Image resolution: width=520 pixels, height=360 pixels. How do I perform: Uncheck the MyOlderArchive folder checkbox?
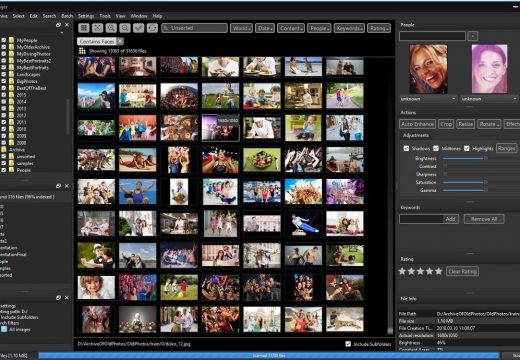[4, 47]
